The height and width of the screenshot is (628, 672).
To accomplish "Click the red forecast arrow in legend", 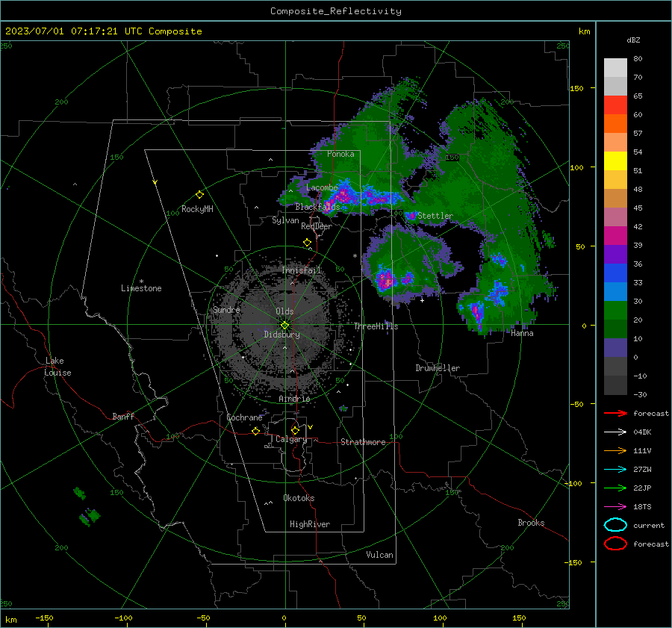I will click(615, 413).
